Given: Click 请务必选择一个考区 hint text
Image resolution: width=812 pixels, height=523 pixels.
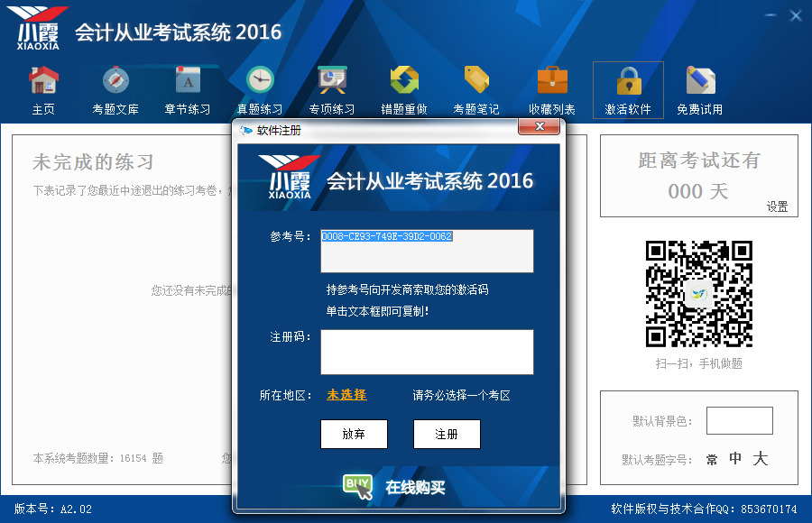Looking at the screenshot, I should pyautogui.click(x=461, y=396).
